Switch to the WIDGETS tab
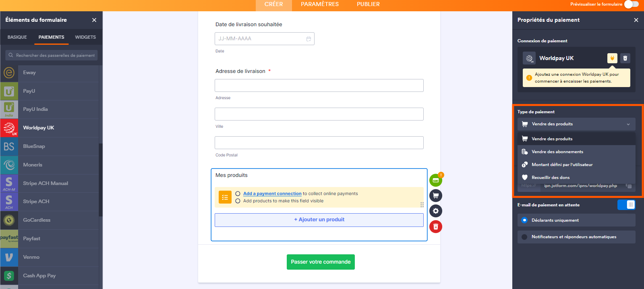 click(x=85, y=37)
